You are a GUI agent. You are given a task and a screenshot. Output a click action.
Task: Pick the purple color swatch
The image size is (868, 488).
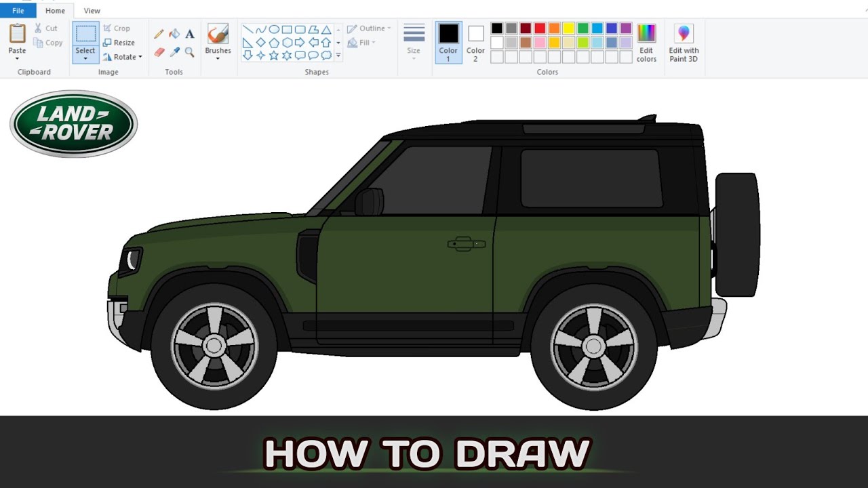[x=626, y=28]
